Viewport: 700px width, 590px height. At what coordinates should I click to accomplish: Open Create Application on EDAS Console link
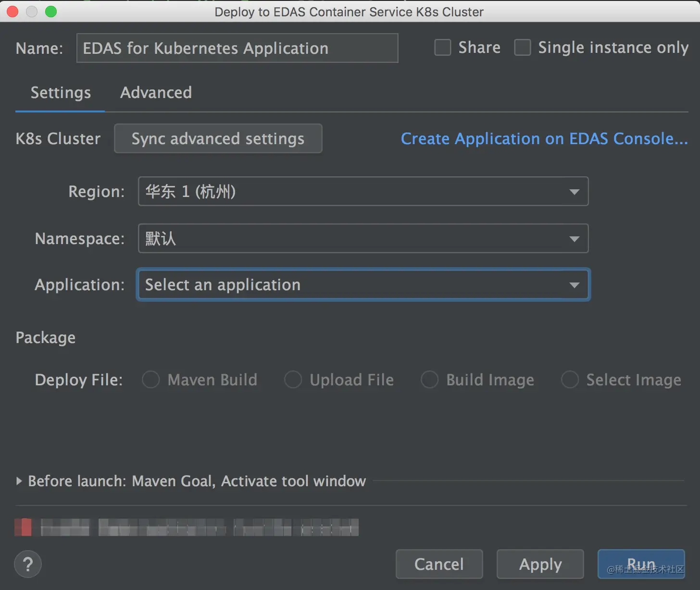[x=544, y=138]
